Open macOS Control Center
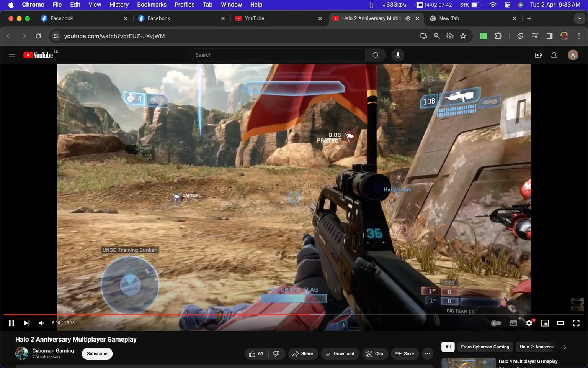The image size is (588, 368). pyautogui.click(x=507, y=5)
